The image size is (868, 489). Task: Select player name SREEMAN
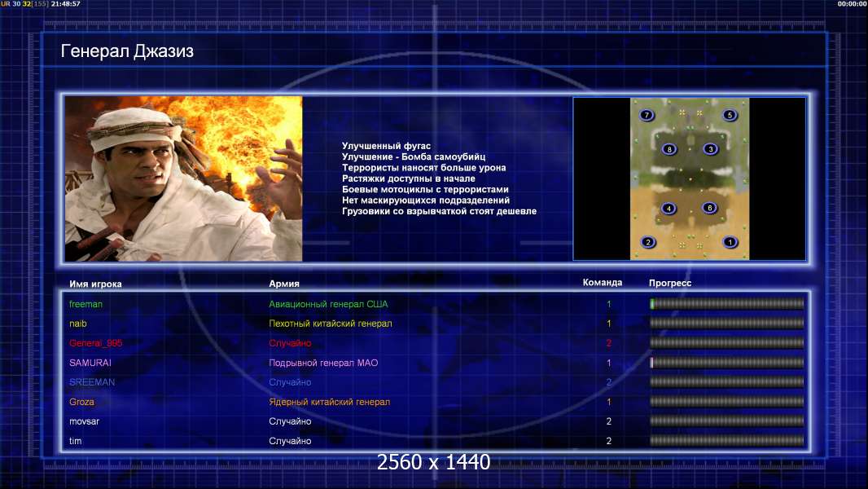pos(92,382)
